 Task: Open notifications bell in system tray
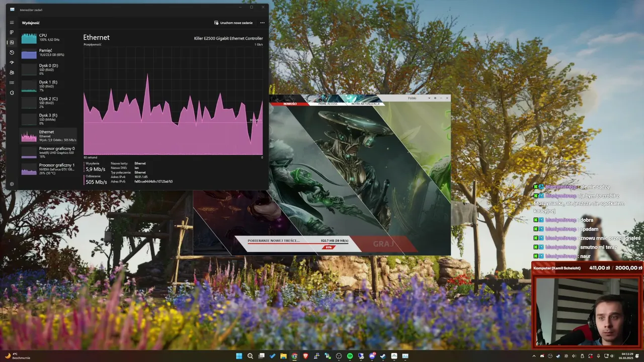coord(637,356)
